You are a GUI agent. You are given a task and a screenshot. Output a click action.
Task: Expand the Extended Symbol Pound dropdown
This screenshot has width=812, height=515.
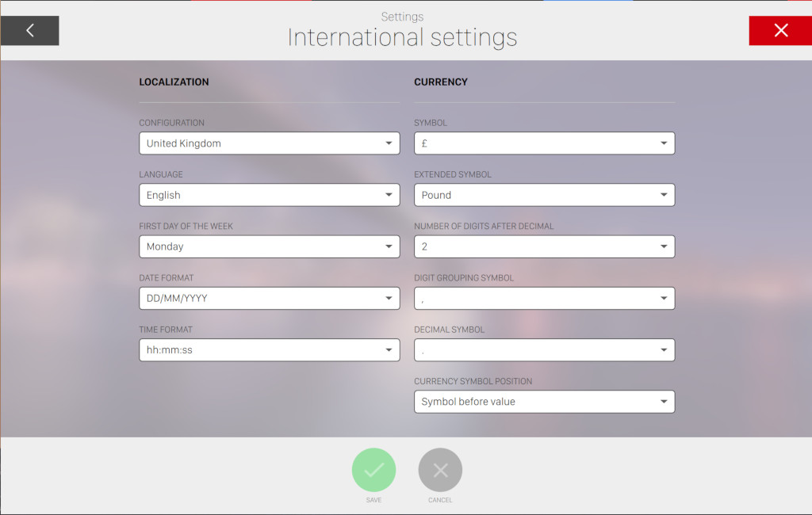(544, 195)
